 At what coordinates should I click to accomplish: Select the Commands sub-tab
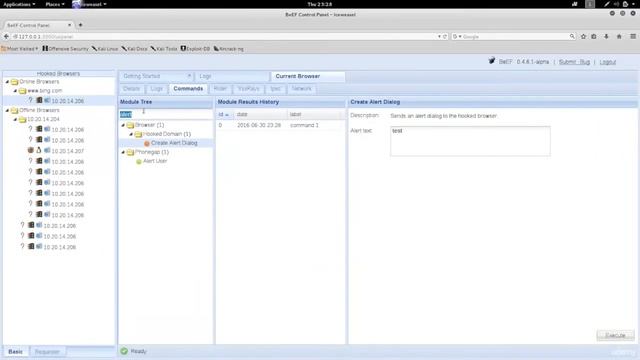[x=188, y=89]
